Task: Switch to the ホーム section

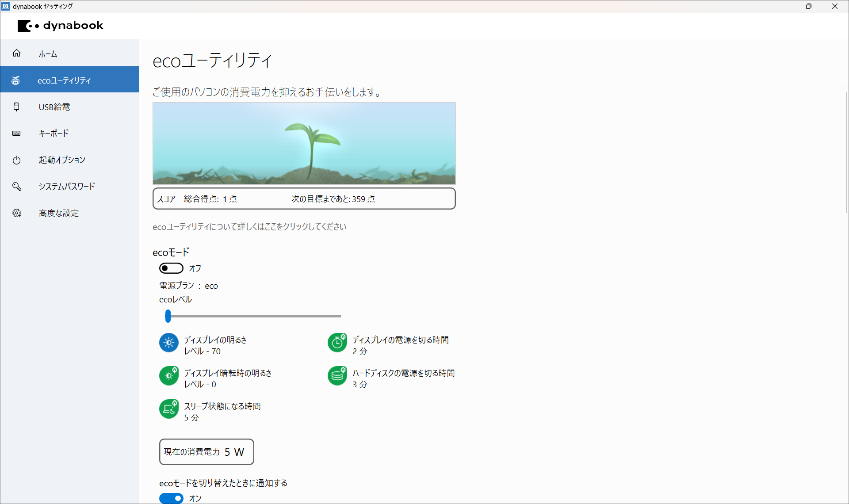Action: (47, 53)
